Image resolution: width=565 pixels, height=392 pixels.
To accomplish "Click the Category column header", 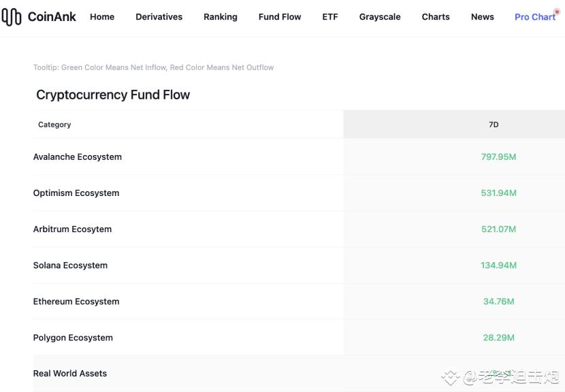I will click(x=54, y=125).
